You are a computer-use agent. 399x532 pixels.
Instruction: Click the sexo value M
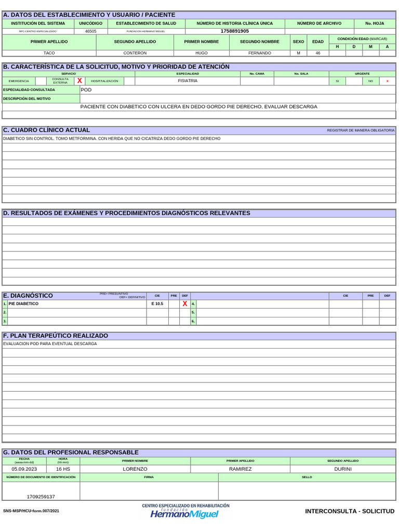[299, 54]
